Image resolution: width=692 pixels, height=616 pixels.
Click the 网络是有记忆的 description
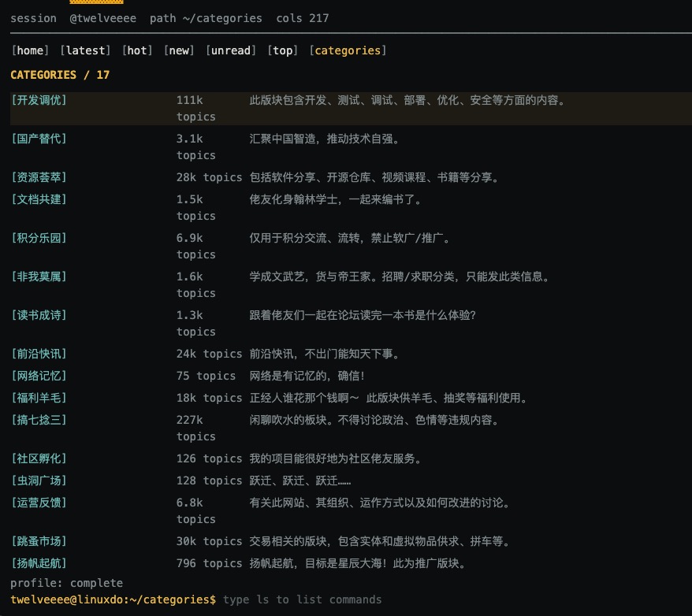click(307, 376)
